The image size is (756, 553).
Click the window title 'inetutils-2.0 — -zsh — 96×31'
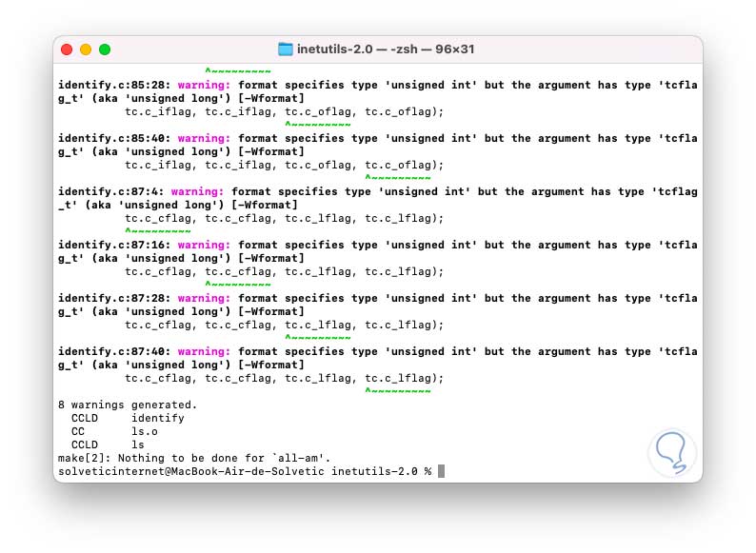[x=386, y=49]
